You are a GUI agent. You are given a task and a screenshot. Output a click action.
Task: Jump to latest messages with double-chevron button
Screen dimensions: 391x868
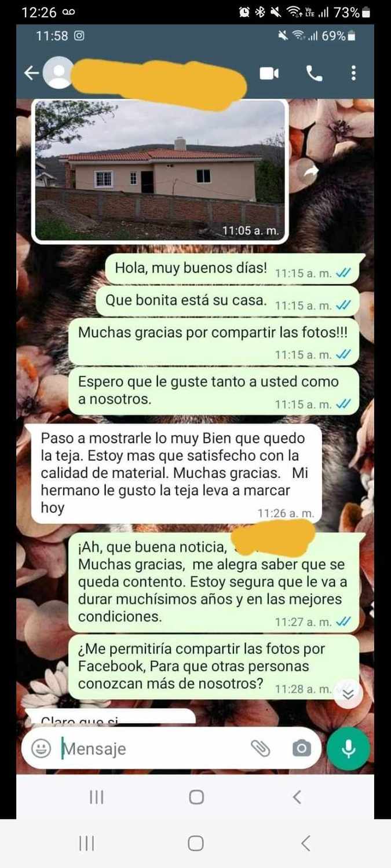point(348,694)
